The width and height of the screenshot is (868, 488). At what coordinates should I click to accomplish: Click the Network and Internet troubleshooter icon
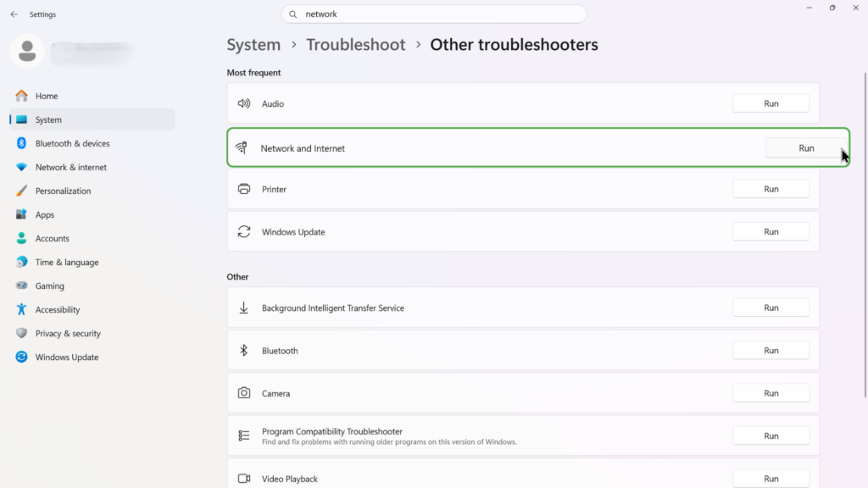tap(242, 147)
